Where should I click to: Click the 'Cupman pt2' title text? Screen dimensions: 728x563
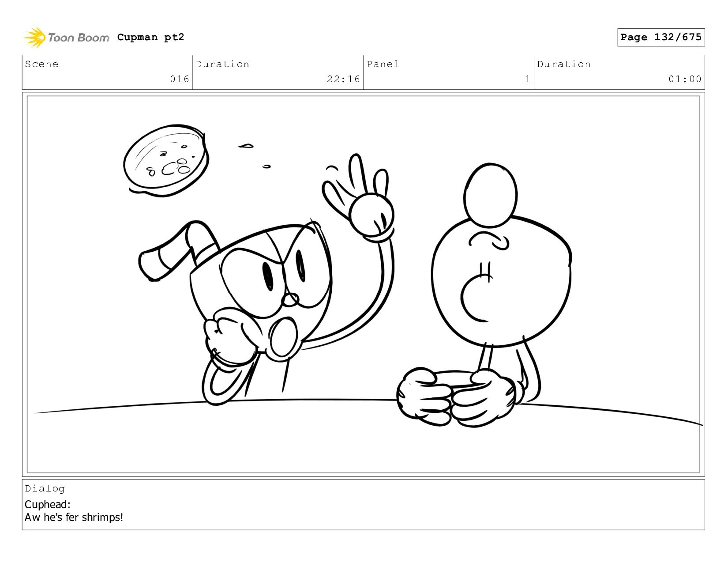[x=150, y=37]
